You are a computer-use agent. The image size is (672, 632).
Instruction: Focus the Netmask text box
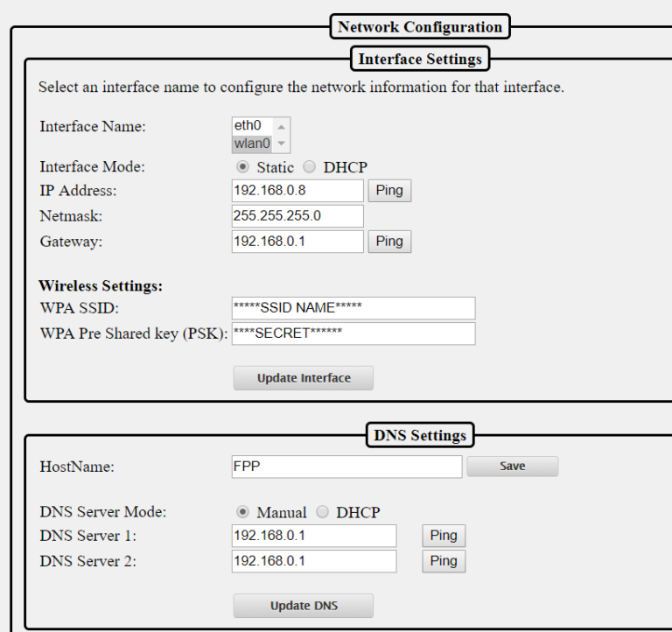point(297,216)
